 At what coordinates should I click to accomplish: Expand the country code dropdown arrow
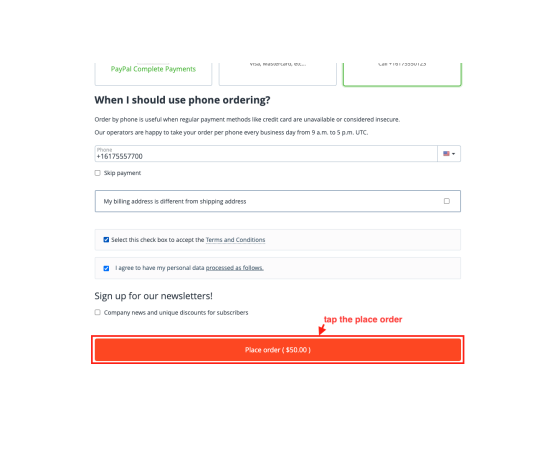[x=454, y=154]
